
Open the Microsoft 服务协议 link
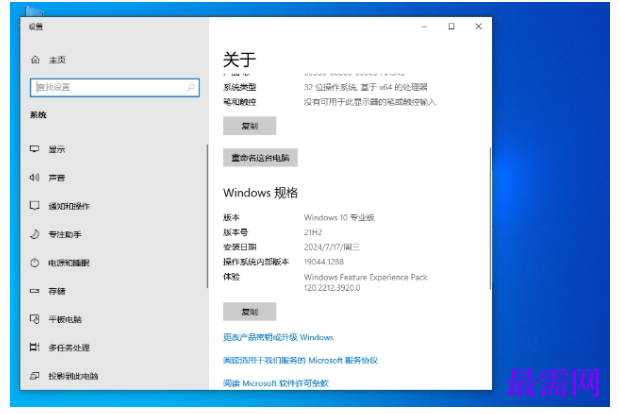click(300, 360)
